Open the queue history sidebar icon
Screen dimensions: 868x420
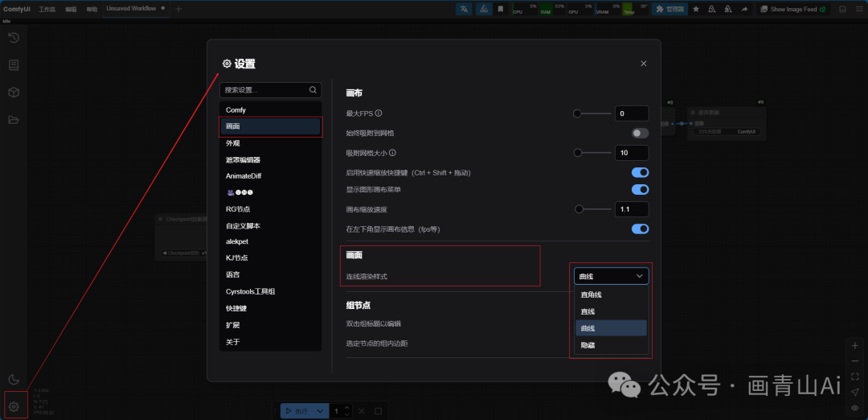point(14,38)
